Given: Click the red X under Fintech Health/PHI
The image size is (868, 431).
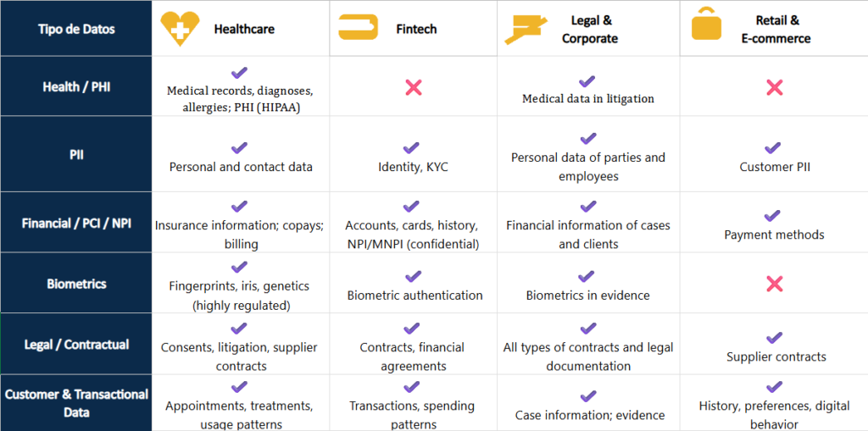Looking at the screenshot, I should coord(413,86).
